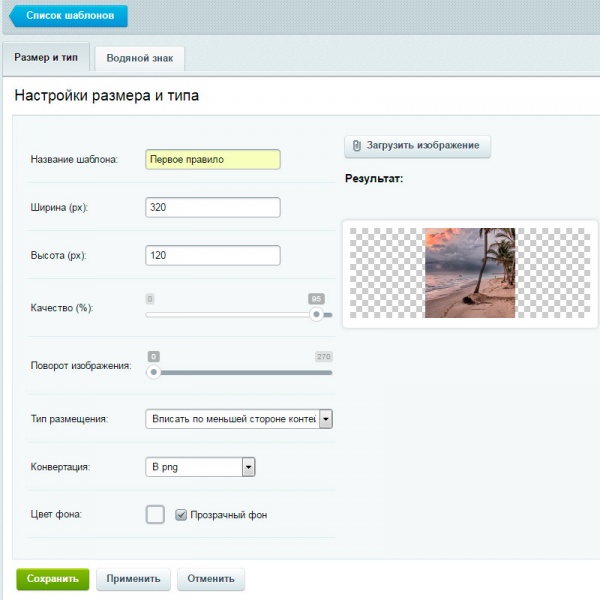Click the Применить button
The width and height of the screenshot is (600, 600).
point(133,578)
